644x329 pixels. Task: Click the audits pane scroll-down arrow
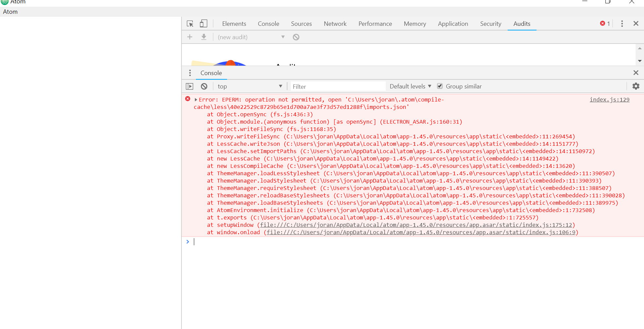[x=640, y=61]
